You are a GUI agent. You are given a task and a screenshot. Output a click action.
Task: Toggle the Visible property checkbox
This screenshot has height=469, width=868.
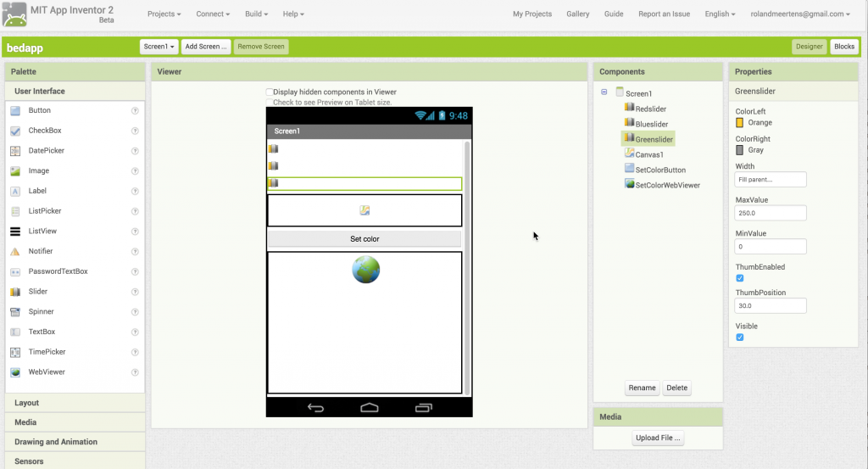click(x=740, y=338)
